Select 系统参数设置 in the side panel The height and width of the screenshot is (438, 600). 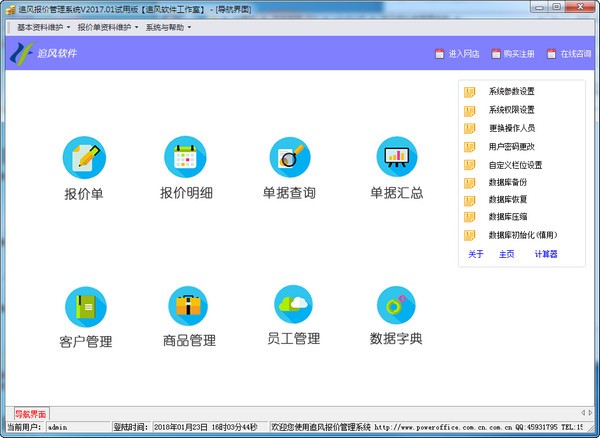pyautogui.click(x=511, y=91)
